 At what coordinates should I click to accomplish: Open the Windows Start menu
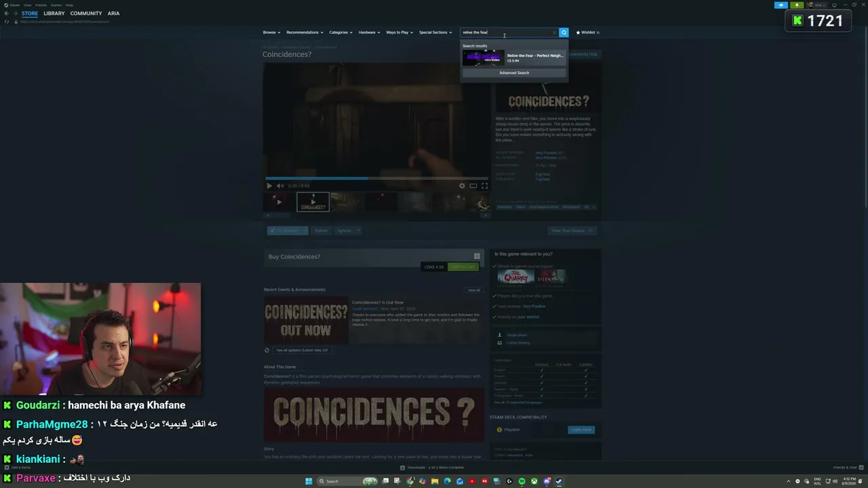(309, 481)
